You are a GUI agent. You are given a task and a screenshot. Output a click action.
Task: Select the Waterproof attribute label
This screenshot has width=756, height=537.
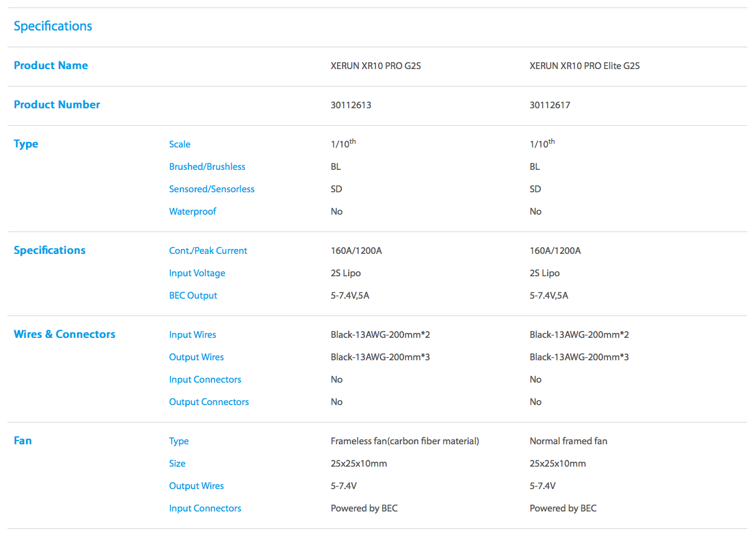pyautogui.click(x=193, y=212)
